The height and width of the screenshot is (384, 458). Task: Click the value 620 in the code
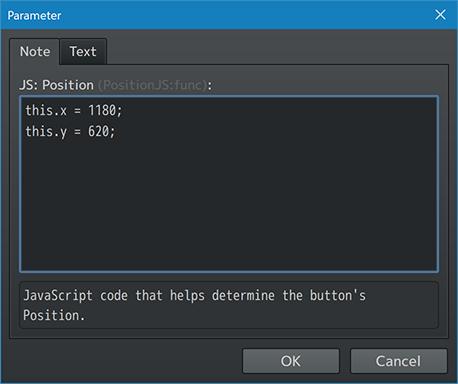[x=98, y=131]
